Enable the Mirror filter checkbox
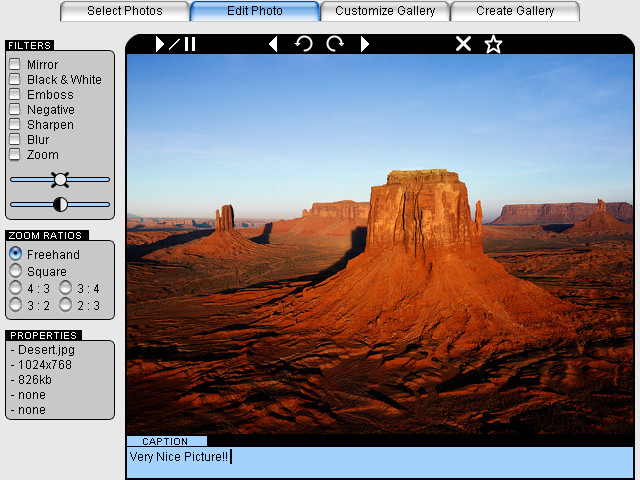Screen dimensions: 640x480 pyautogui.click(x=15, y=64)
